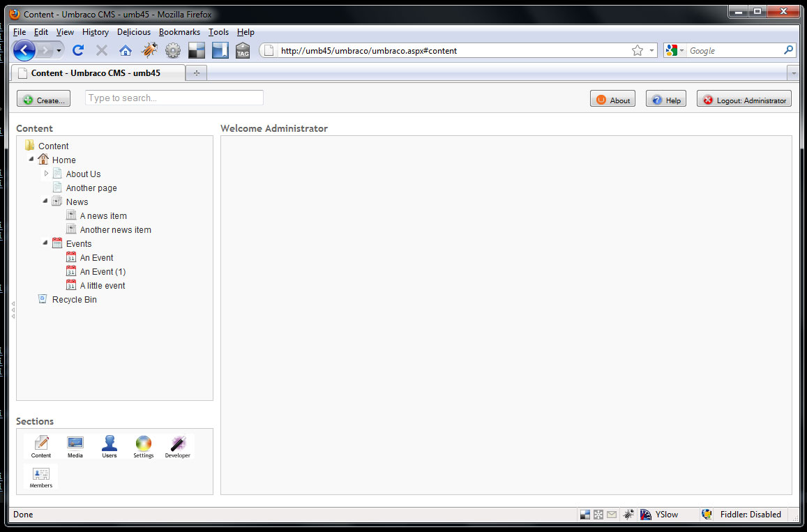This screenshot has width=807, height=532.
Task: Select Another news item in tree
Action: click(116, 229)
